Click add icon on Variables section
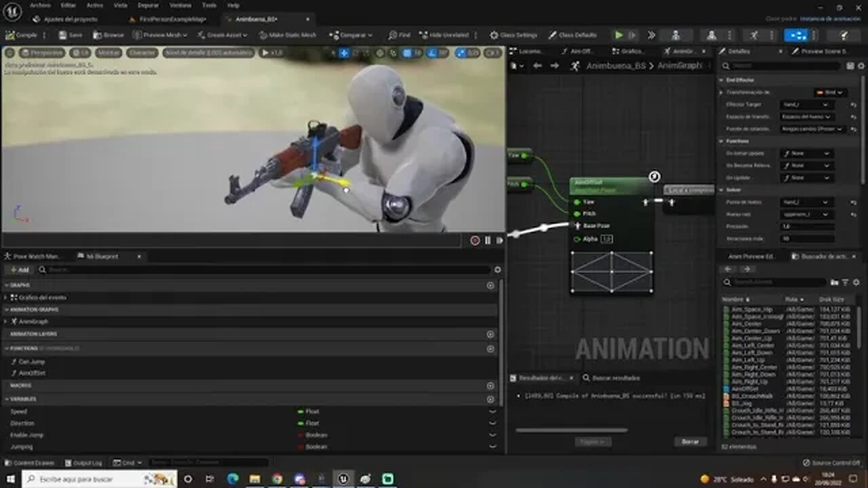 [490, 399]
